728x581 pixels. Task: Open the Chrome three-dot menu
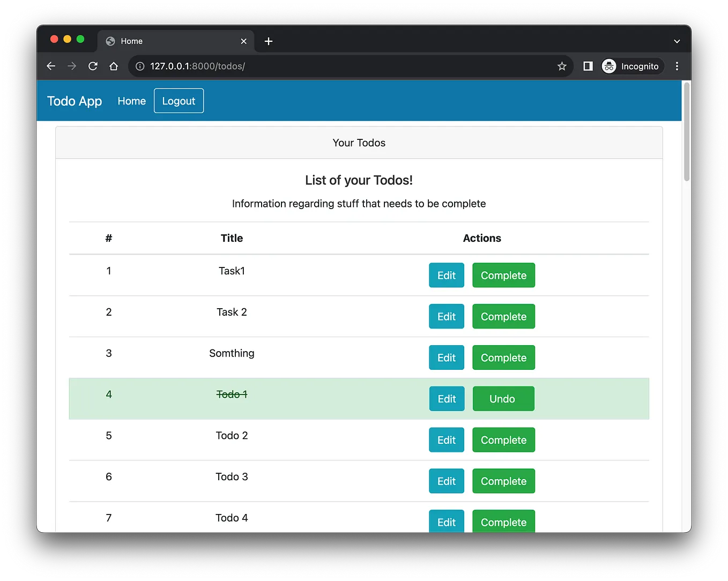pyautogui.click(x=677, y=66)
